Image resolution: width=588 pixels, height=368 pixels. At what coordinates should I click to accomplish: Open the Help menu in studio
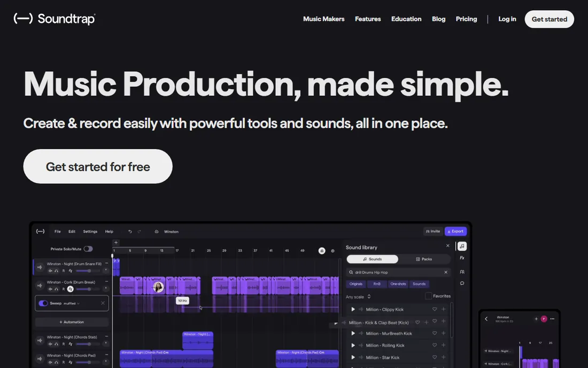coord(109,232)
